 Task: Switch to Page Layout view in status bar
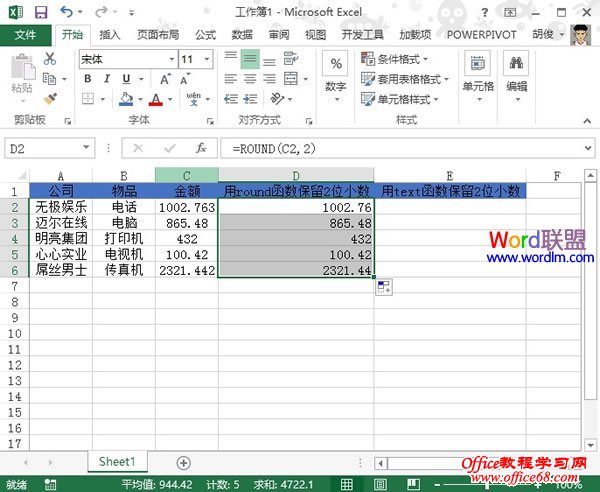coord(380,484)
